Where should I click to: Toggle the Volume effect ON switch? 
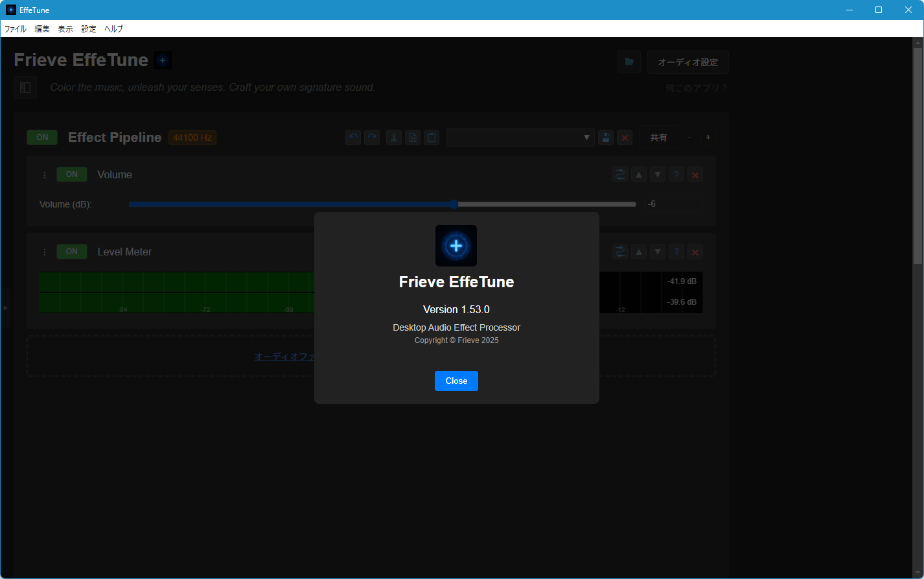tap(72, 174)
